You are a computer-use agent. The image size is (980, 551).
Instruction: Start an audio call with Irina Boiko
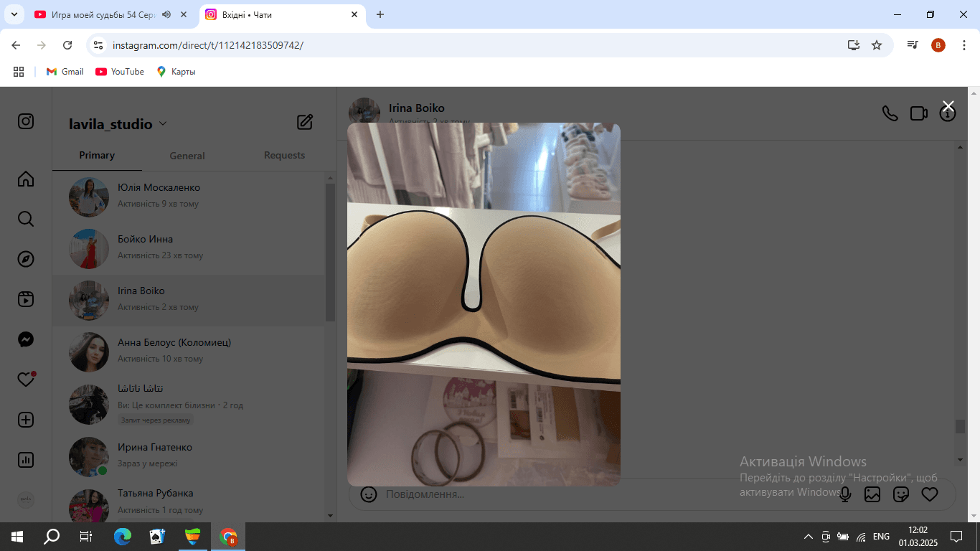click(890, 113)
